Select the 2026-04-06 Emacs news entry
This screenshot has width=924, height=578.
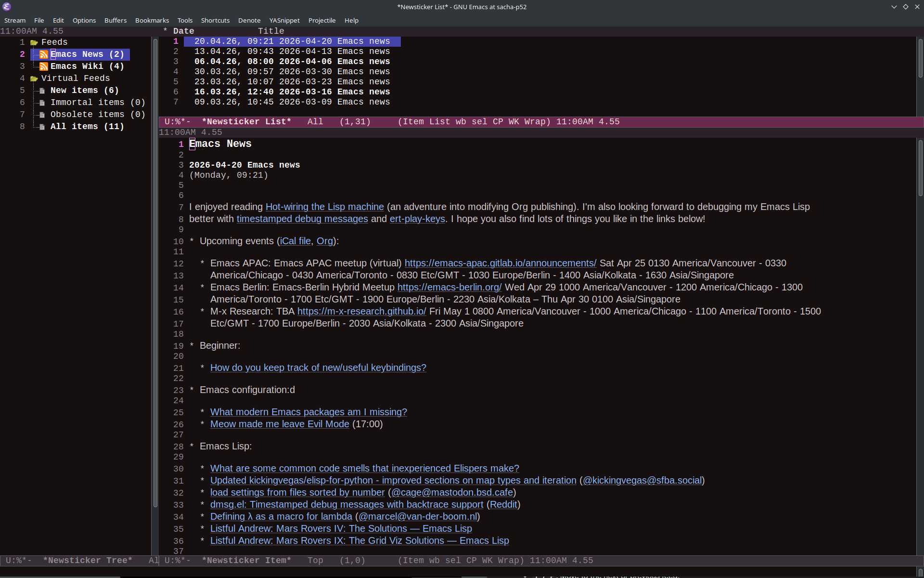(x=292, y=62)
